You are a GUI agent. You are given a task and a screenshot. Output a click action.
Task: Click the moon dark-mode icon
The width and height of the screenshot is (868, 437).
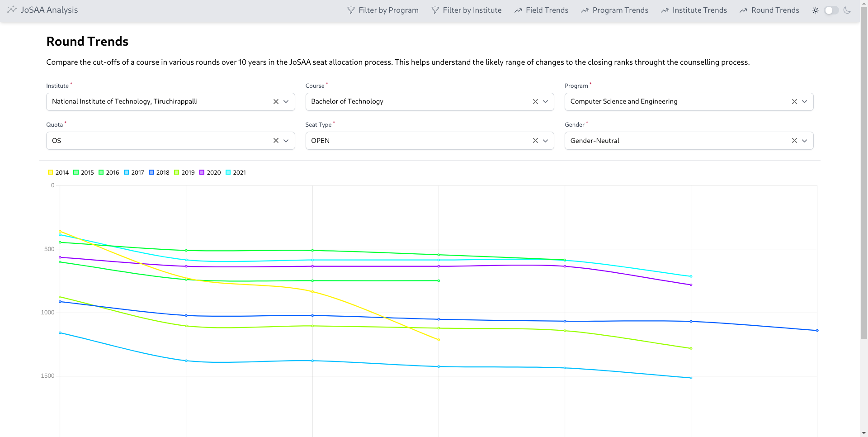tap(847, 10)
